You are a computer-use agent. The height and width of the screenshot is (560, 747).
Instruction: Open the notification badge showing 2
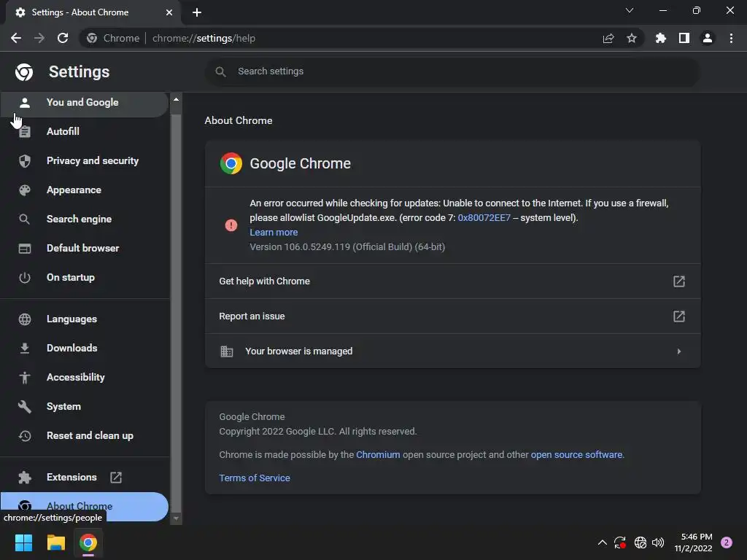click(x=726, y=542)
